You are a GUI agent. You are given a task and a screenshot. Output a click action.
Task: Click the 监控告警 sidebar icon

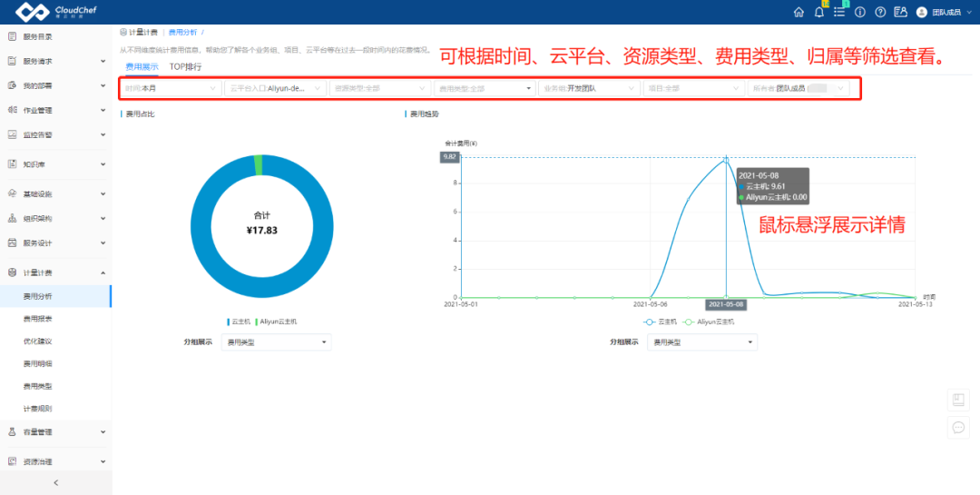pos(12,134)
